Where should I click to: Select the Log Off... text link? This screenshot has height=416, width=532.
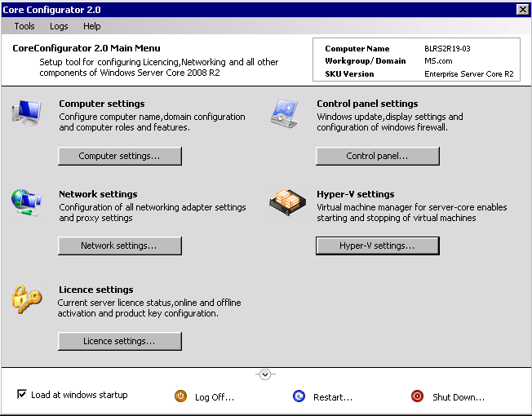coord(215,397)
